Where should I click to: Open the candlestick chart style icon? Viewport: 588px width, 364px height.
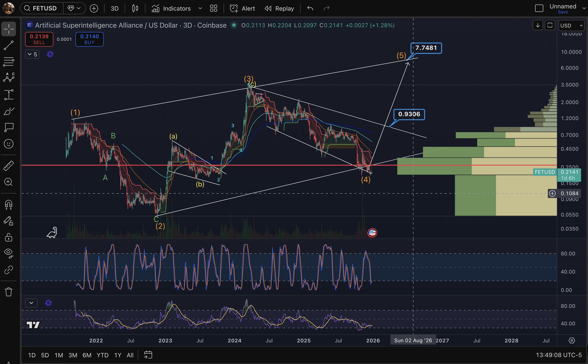point(135,8)
